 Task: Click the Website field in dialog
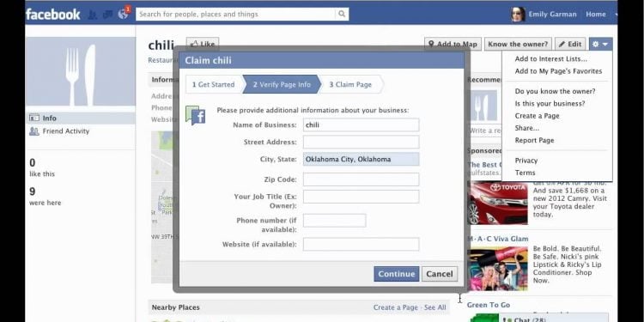(361, 244)
